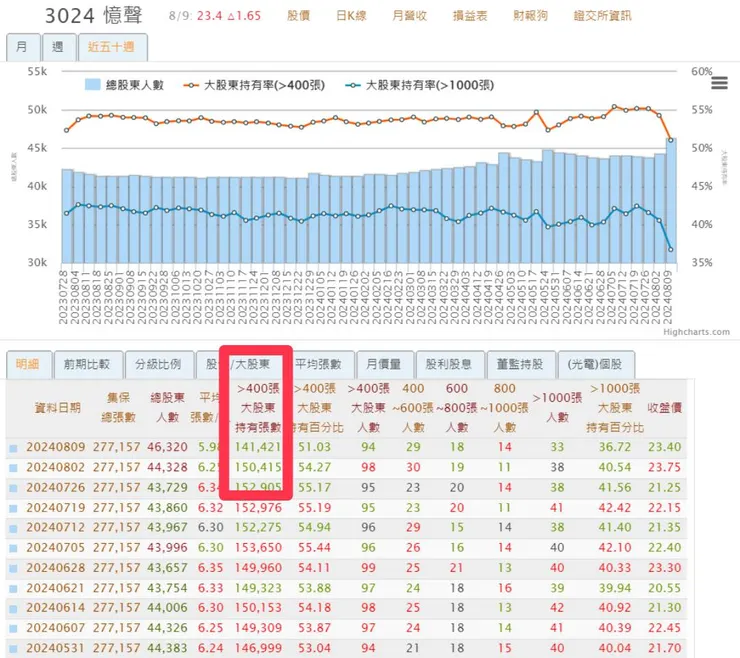
Task: Click the blue square icon for 20240726
Action: tap(13, 489)
